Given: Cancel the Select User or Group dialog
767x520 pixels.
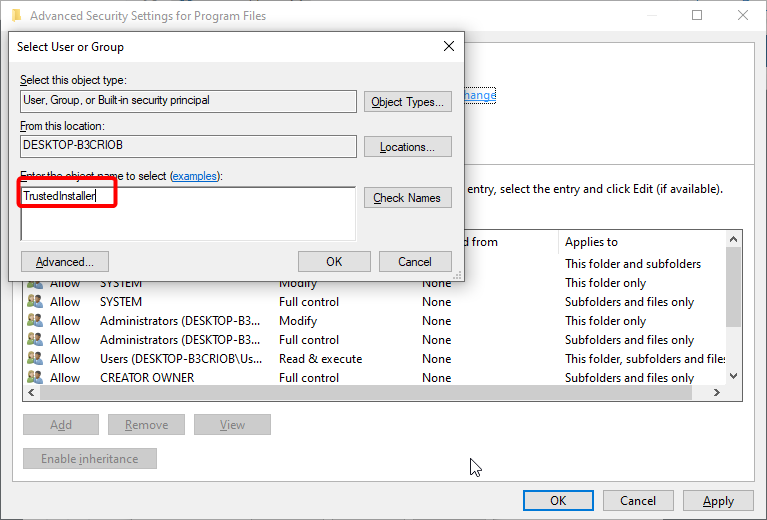Looking at the screenshot, I should pyautogui.click(x=415, y=262).
